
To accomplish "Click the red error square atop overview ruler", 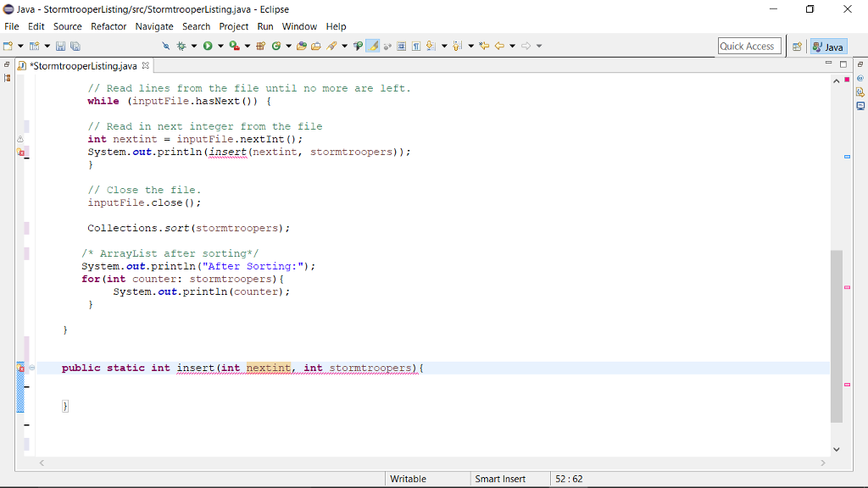I will [x=847, y=79].
